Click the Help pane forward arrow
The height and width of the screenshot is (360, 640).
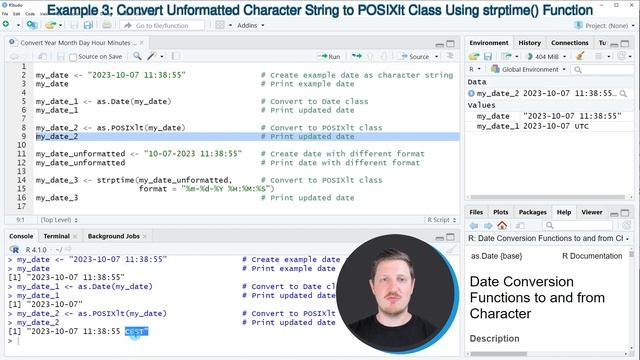point(488,226)
